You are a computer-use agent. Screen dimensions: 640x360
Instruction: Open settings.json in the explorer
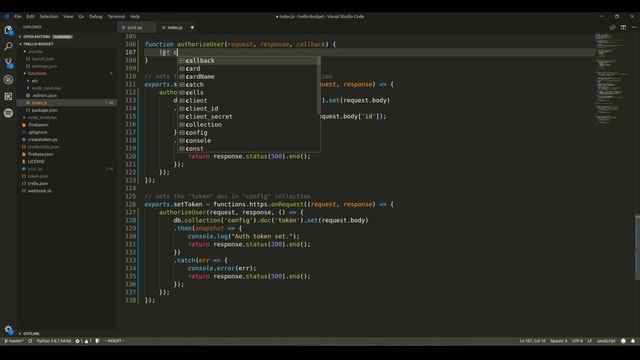point(67,66)
